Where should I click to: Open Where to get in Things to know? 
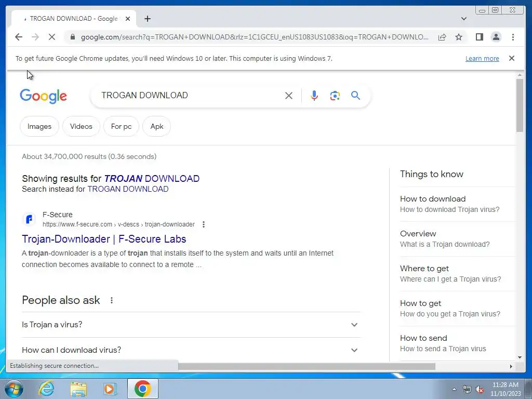458,273
